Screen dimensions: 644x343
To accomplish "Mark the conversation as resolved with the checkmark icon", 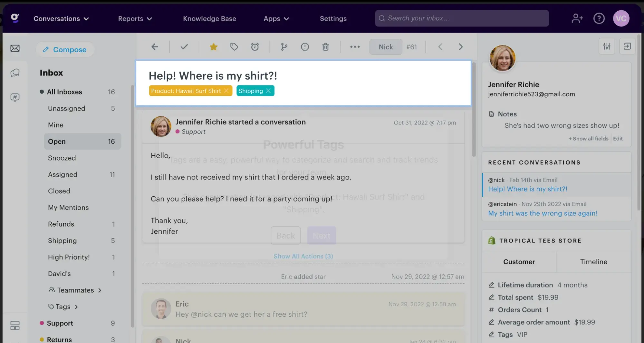I will click(184, 47).
